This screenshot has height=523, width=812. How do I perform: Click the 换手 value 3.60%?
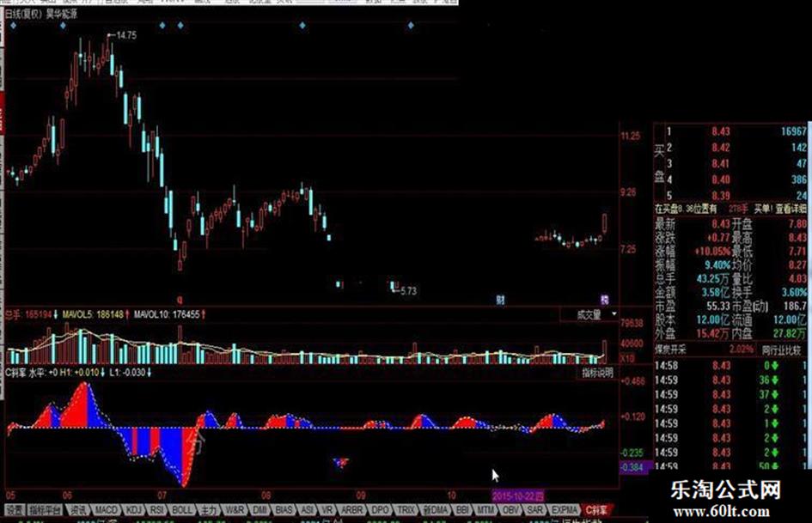click(x=794, y=292)
